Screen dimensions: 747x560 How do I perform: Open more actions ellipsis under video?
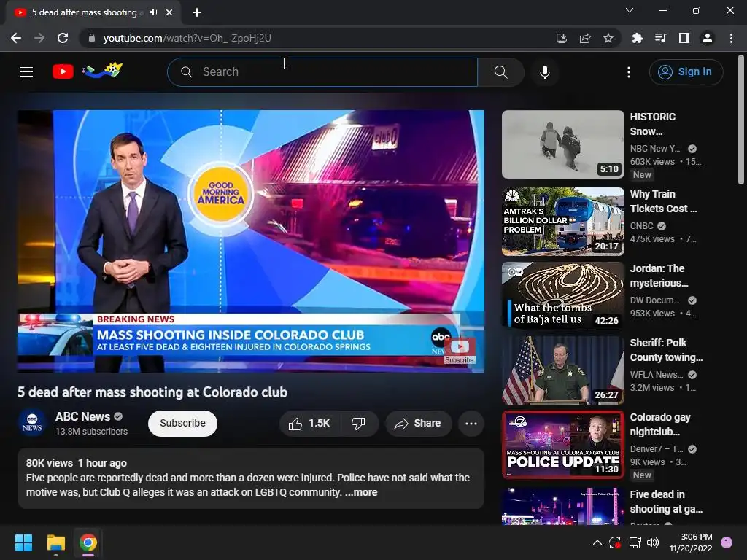point(471,424)
